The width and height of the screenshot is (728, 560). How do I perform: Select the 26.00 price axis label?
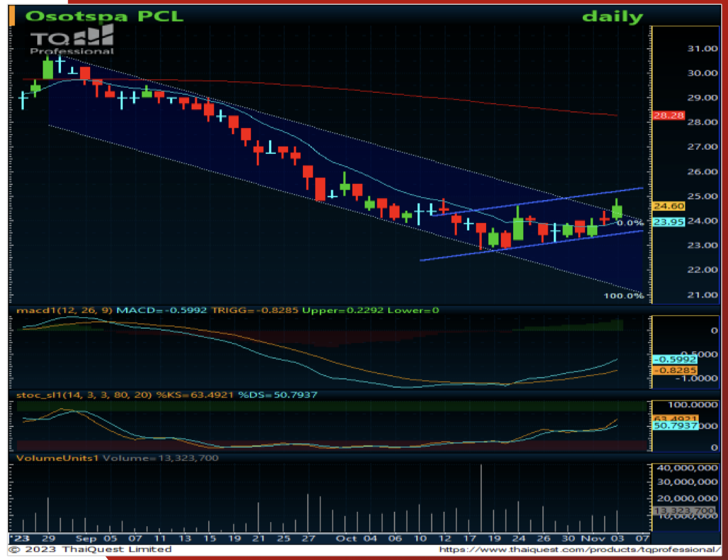pos(702,172)
